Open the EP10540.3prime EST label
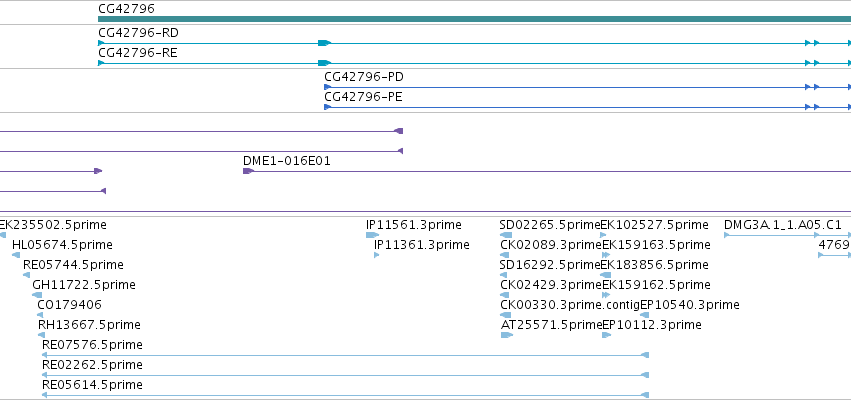Screen dimensions: 851x400 (690, 304)
